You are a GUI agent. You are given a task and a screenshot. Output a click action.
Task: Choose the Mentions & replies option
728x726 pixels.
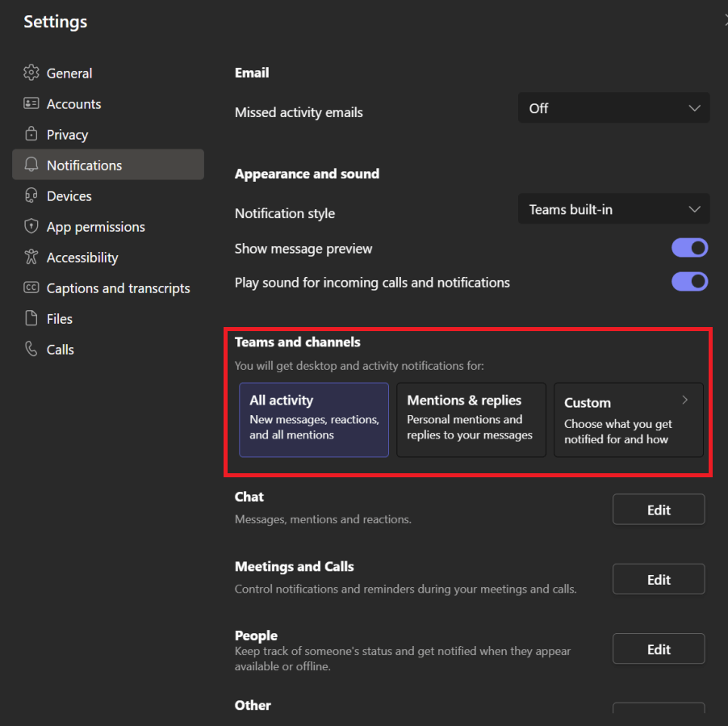coord(471,419)
